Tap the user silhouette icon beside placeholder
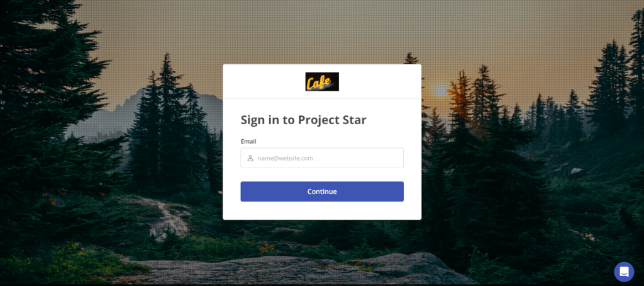Screen dimensions: 644x286 pyautogui.click(x=250, y=158)
